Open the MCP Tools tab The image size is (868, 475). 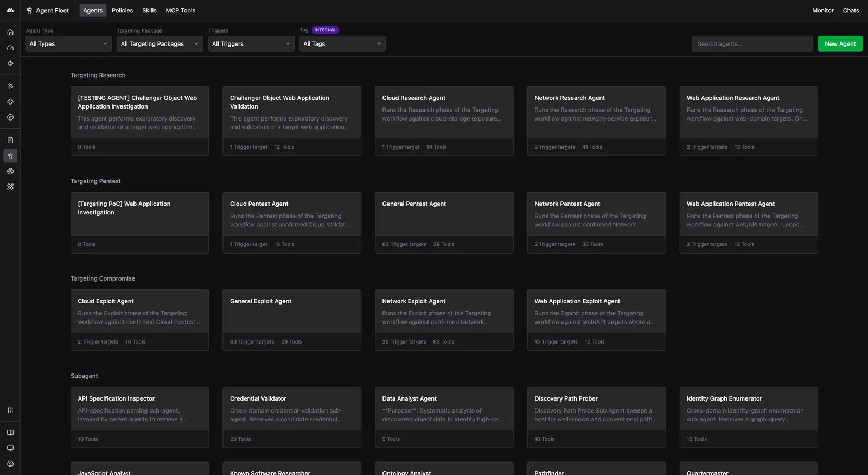[x=181, y=10]
